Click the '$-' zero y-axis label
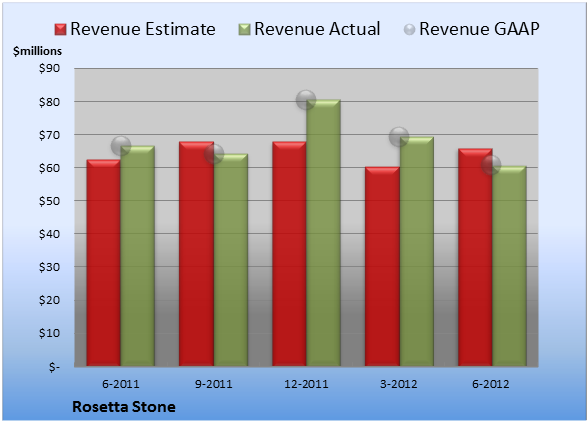Image resolution: width=588 pixels, height=422 pixels. point(54,367)
